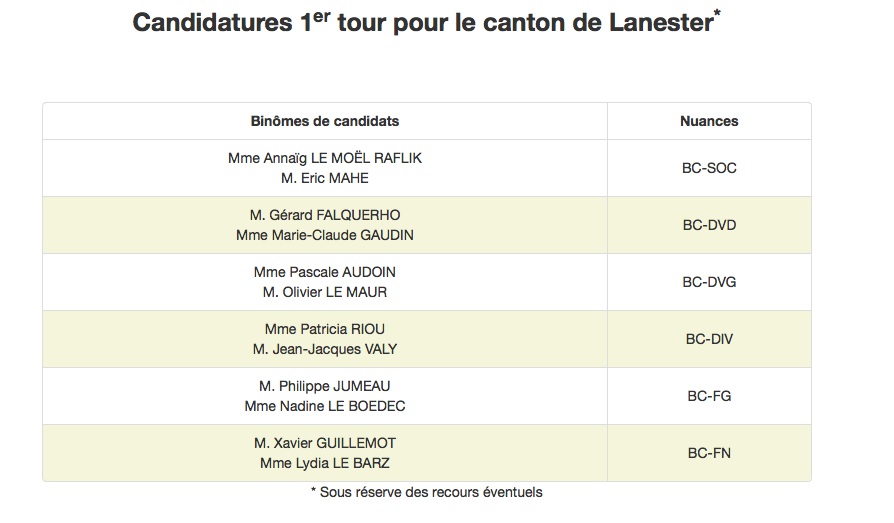Click candidate M. Eric MAHE

pyautogui.click(x=325, y=178)
